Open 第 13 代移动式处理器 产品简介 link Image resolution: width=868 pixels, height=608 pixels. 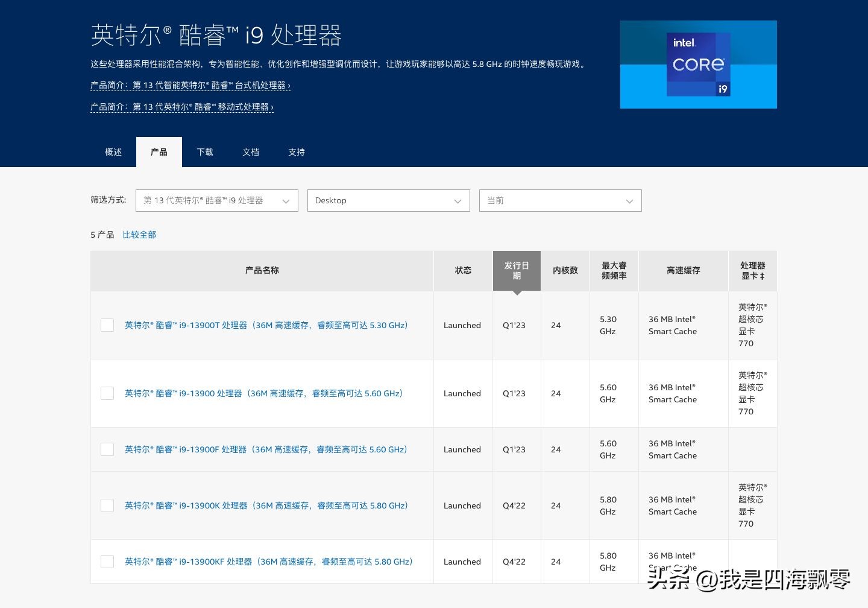tap(181, 106)
